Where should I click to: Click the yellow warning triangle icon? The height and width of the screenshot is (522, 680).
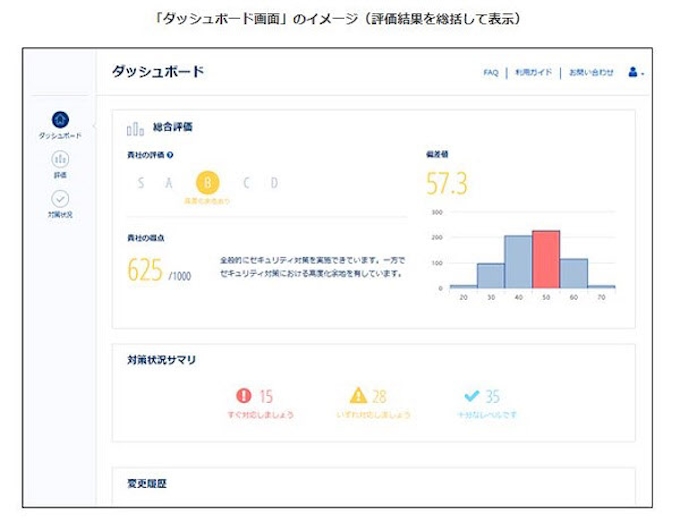pyautogui.click(x=358, y=395)
